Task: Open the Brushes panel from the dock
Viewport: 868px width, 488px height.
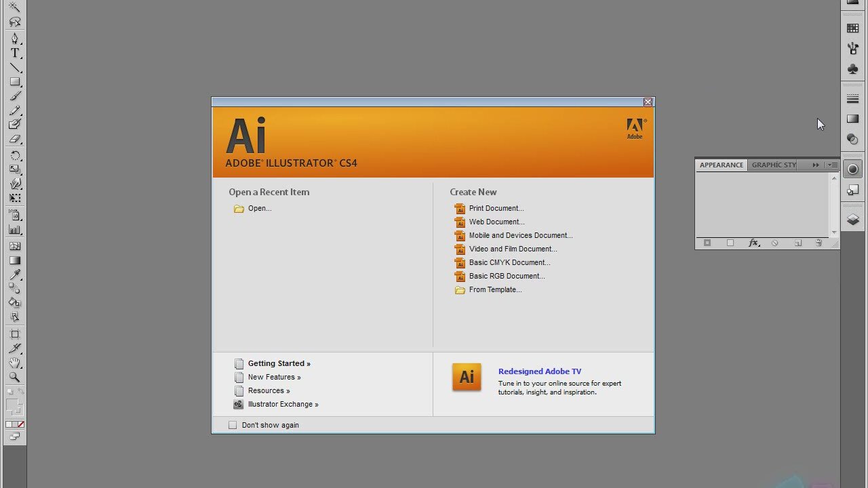Action: coord(853,48)
